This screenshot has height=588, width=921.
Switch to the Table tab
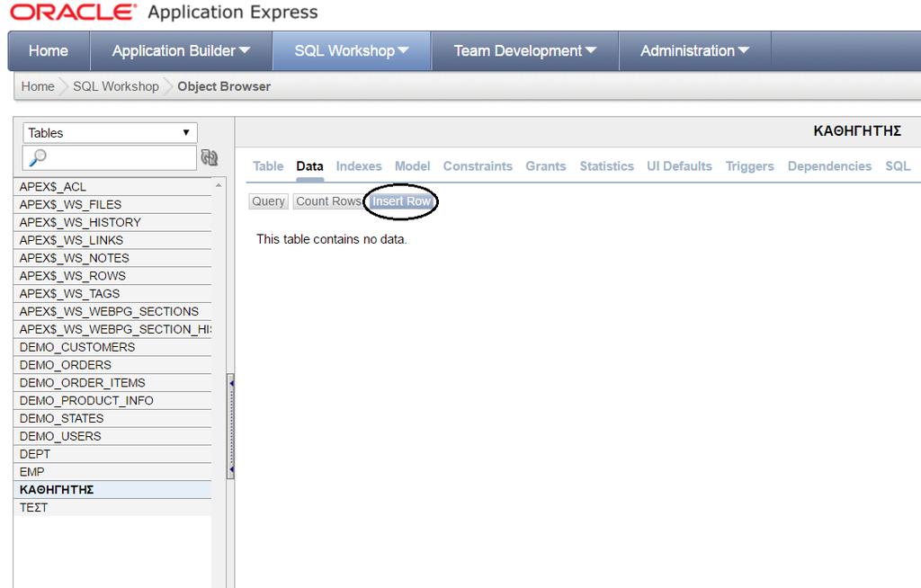268,166
